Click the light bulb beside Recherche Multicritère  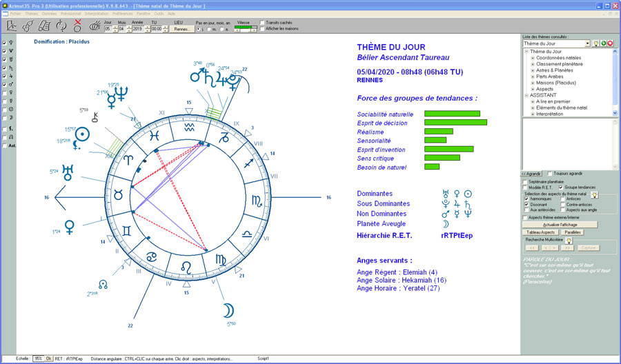[x=569, y=240]
